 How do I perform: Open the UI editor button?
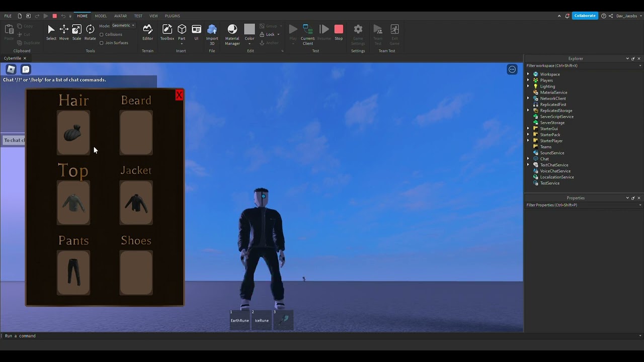196,32
